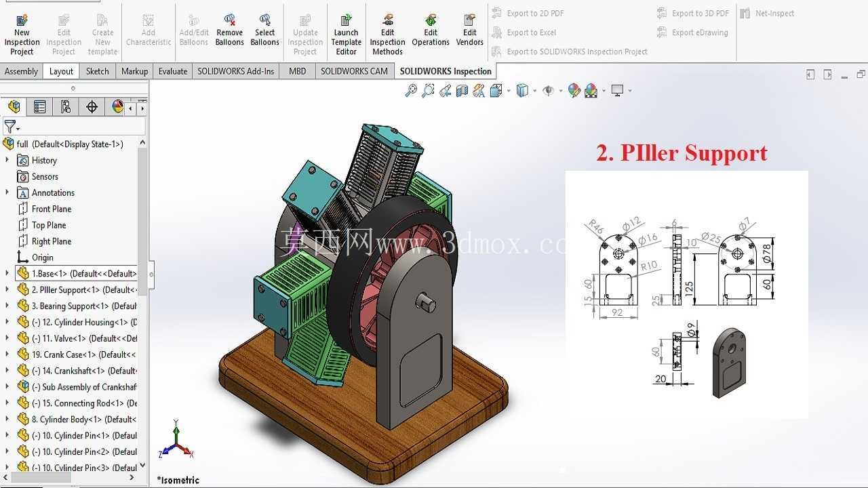The width and height of the screenshot is (868, 488).
Task: Select 19. Crank Case<1> component
Action: pyautogui.click(x=77, y=354)
